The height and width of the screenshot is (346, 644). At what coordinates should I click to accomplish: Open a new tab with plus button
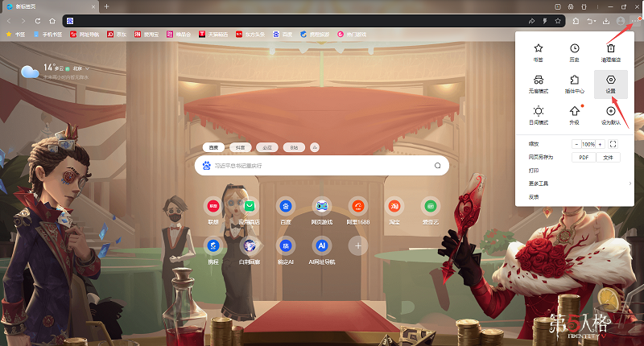(106, 6)
